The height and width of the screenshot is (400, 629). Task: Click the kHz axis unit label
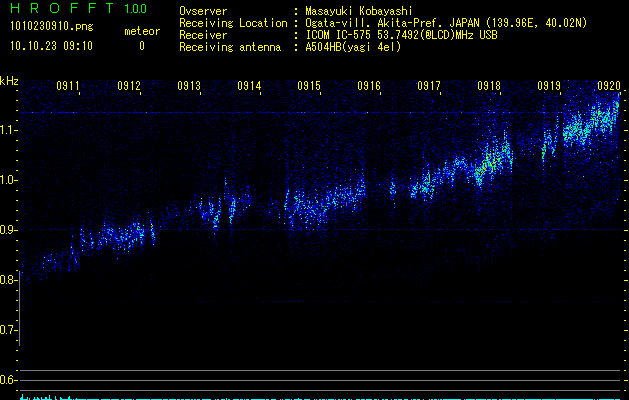coord(9,81)
